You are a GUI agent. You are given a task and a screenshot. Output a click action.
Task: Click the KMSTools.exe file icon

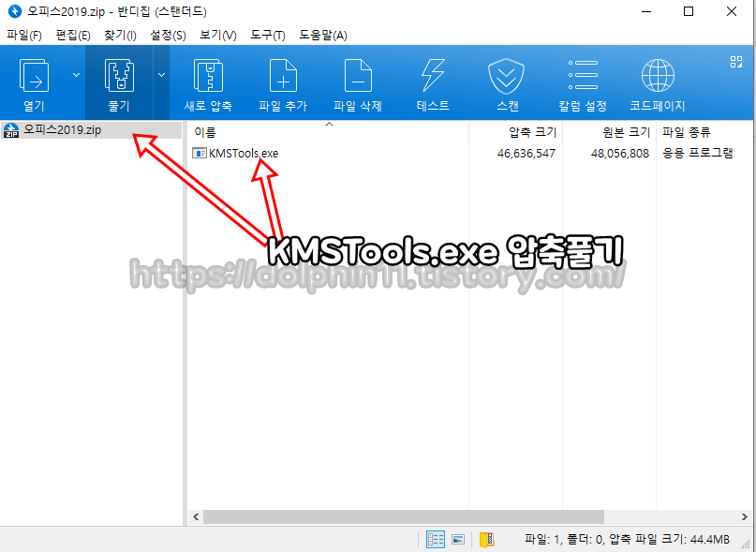200,154
